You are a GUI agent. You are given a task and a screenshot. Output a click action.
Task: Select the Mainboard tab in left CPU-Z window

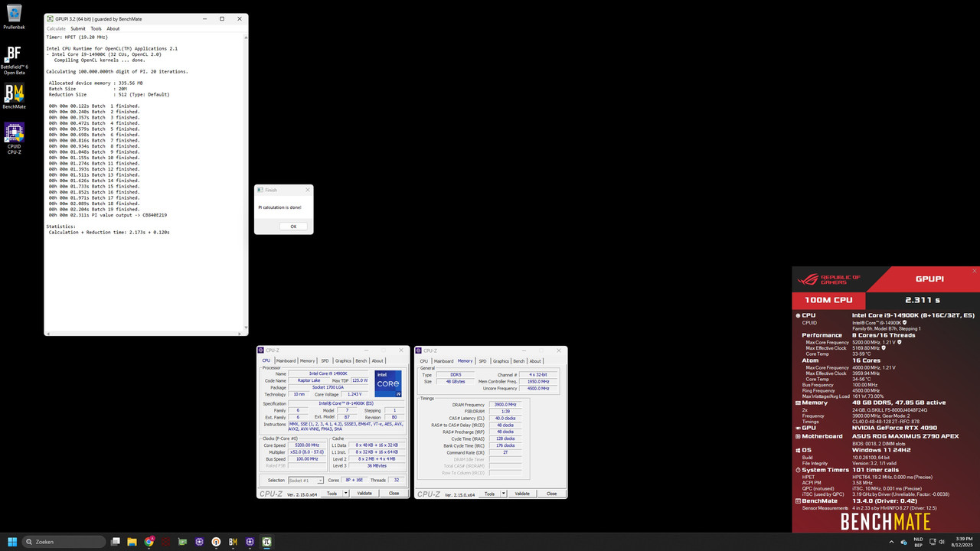click(x=286, y=360)
